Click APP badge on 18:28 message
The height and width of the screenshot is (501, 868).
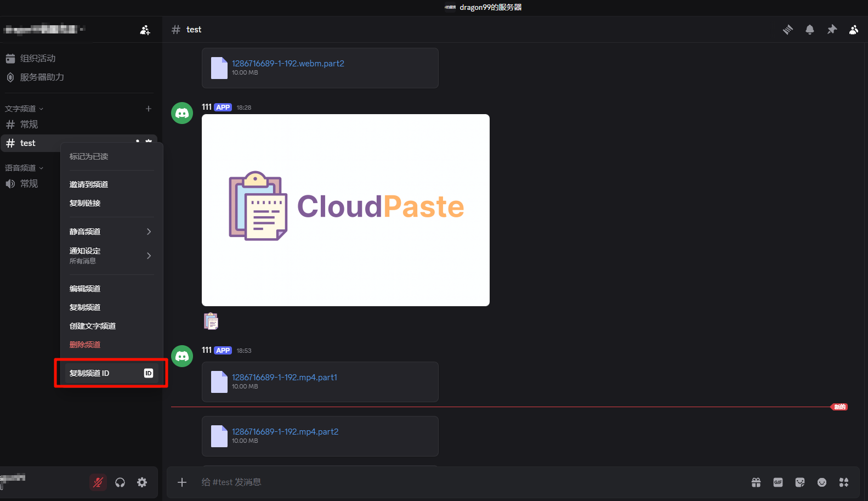pyautogui.click(x=223, y=107)
